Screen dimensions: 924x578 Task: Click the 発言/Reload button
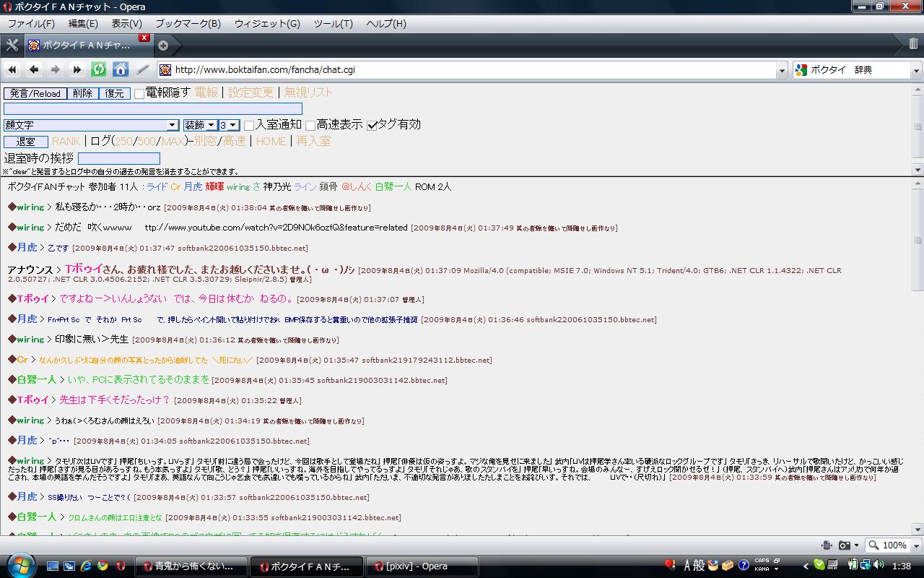pos(35,93)
